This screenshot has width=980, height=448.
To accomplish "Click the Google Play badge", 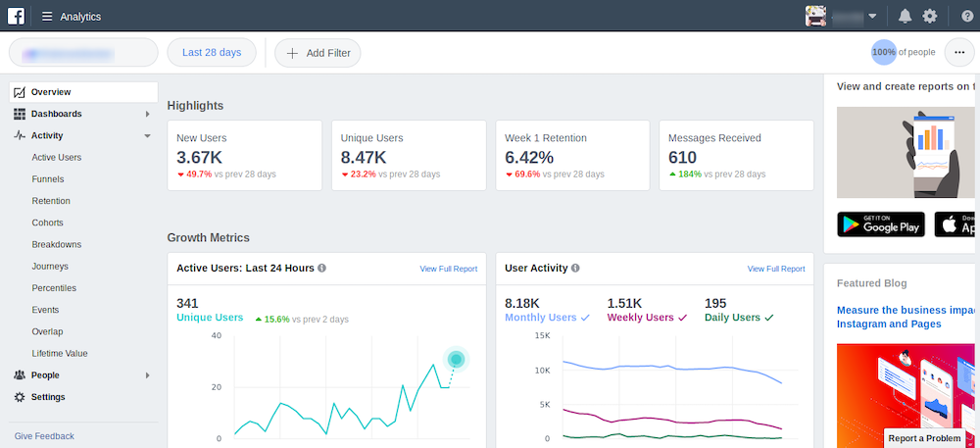I will coord(881,224).
